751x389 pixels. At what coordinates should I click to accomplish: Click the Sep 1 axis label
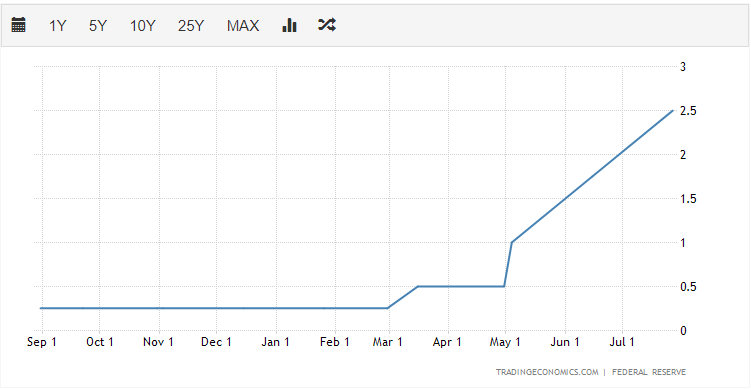point(42,342)
